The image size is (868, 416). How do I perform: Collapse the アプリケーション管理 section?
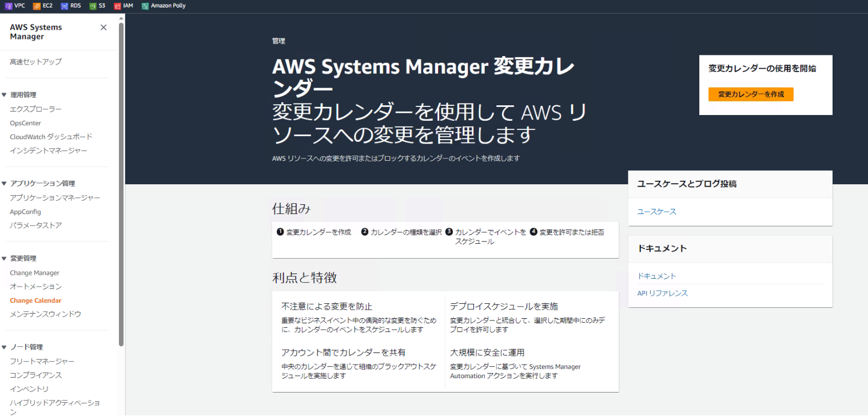tap(4, 184)
